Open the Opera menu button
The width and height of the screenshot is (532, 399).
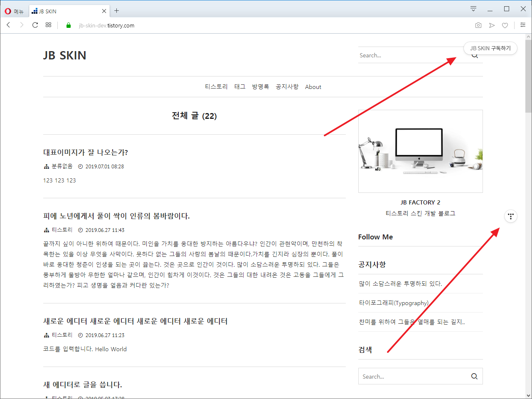pos(14,11)
